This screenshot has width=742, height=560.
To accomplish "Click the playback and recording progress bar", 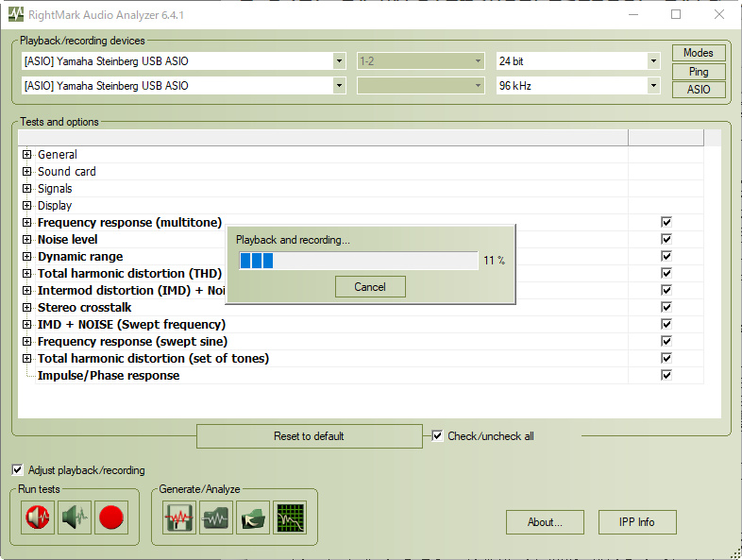I will click(x=358, y=261).
